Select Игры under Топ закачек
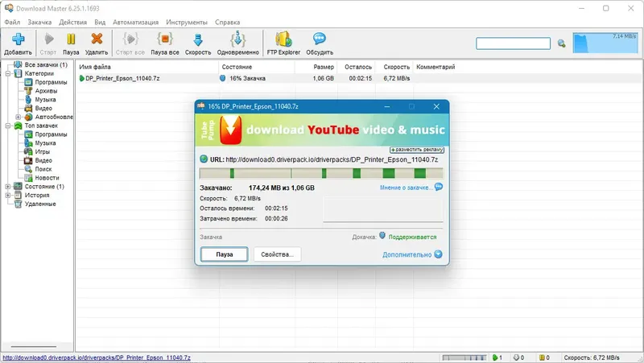 [x=42, y=151]
